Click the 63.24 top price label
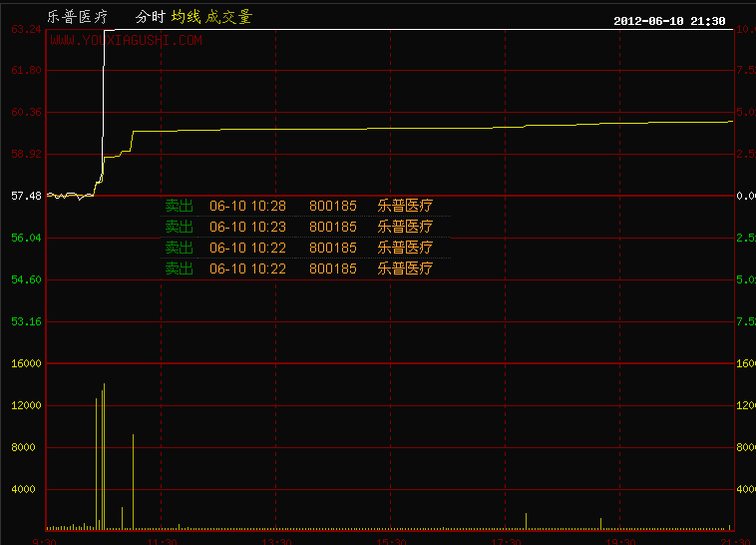 [26, 29]
